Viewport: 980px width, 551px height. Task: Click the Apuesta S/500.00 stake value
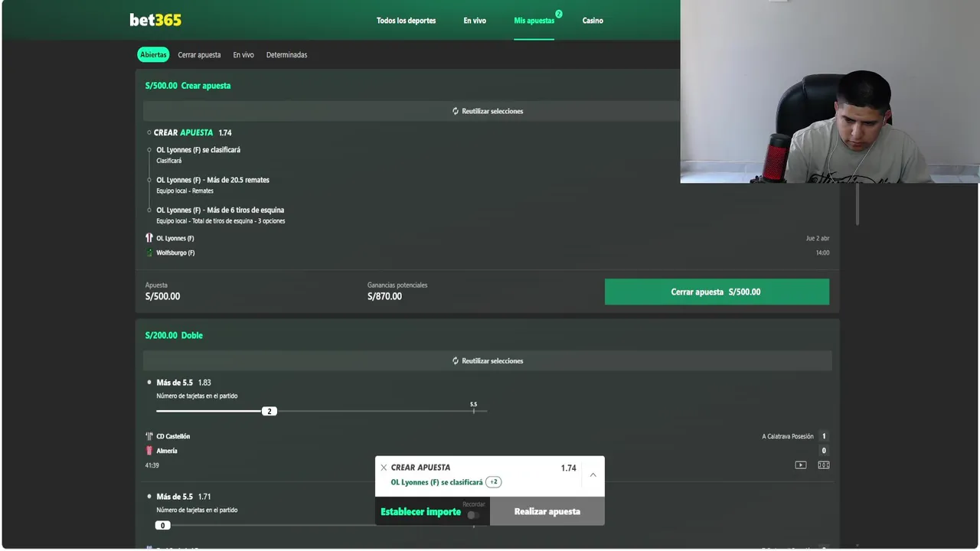point(162,296)
